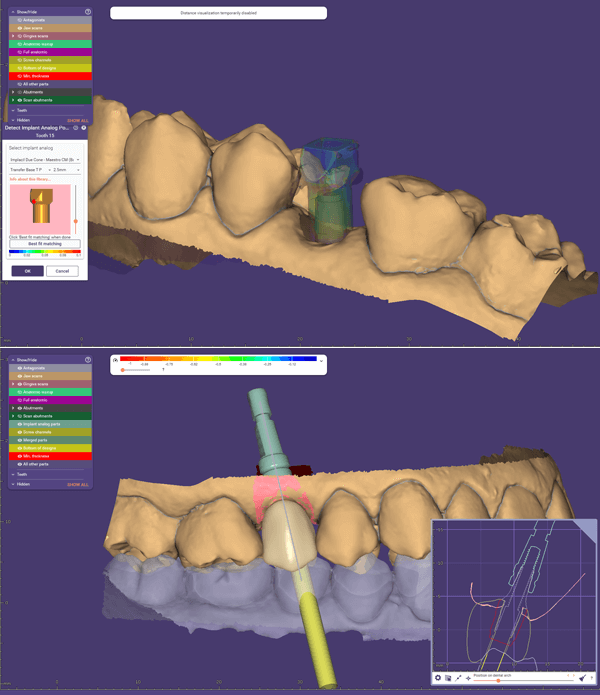Toggle Implant analog parts visibility

pos(20,424)
